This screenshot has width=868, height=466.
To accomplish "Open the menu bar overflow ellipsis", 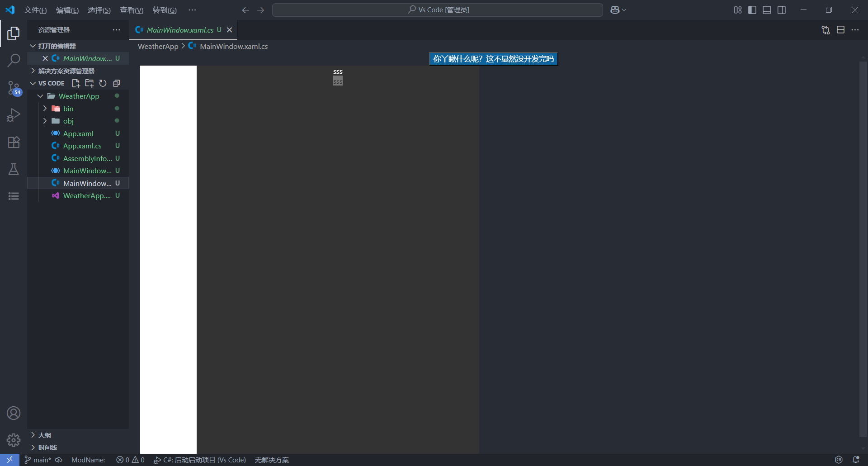I will (192, 10).
